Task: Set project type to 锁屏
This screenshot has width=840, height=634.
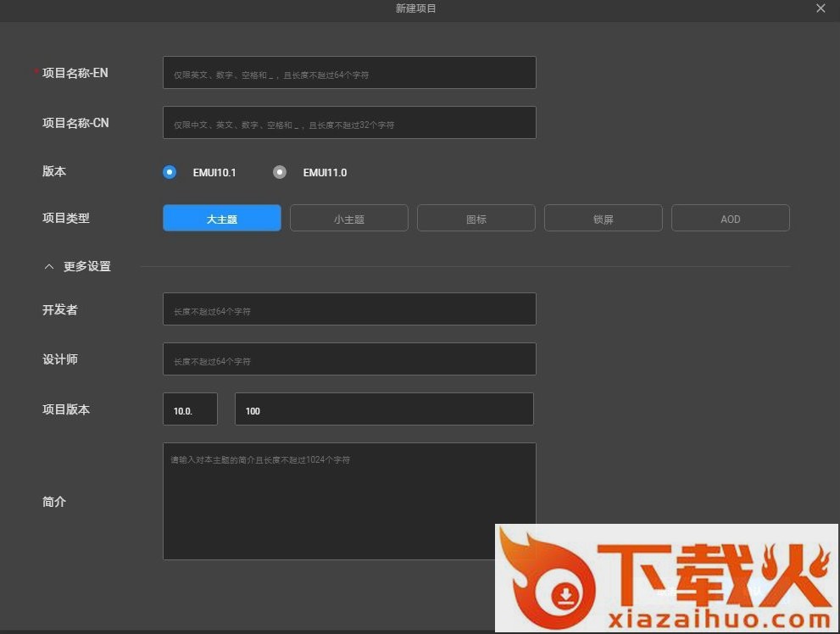Action: [x=604, y=219]
